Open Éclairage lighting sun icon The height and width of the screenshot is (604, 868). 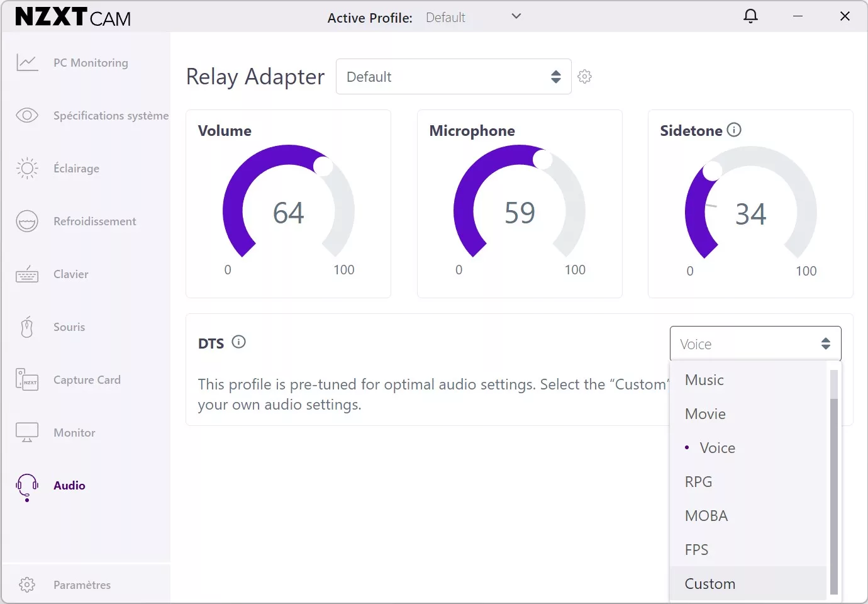[27, 169]
